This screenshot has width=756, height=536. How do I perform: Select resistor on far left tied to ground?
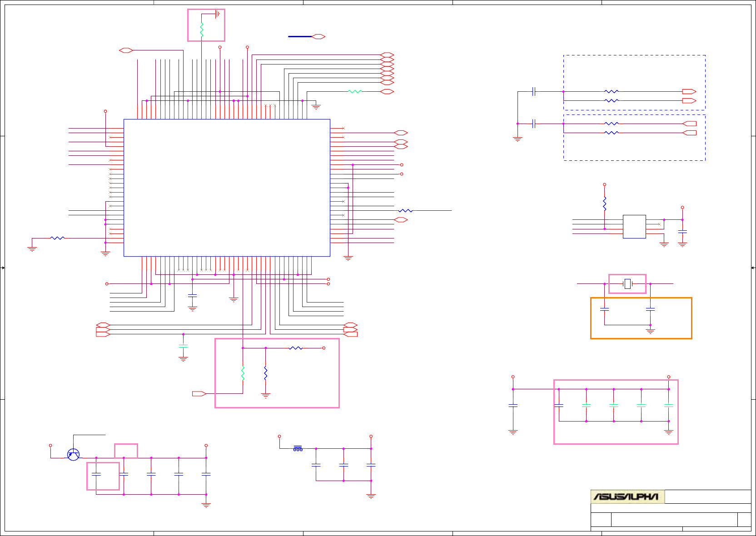[x=57, y=238]
